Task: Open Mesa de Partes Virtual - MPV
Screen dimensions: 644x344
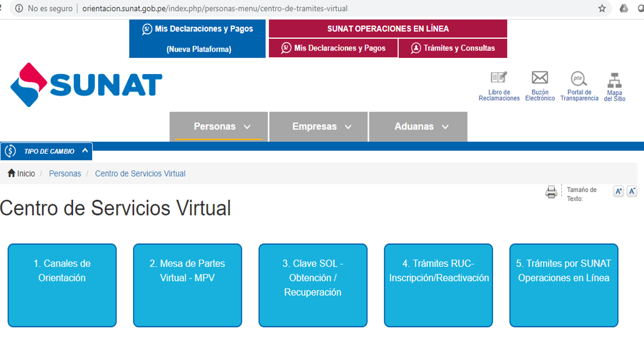Action: [187, 285]
